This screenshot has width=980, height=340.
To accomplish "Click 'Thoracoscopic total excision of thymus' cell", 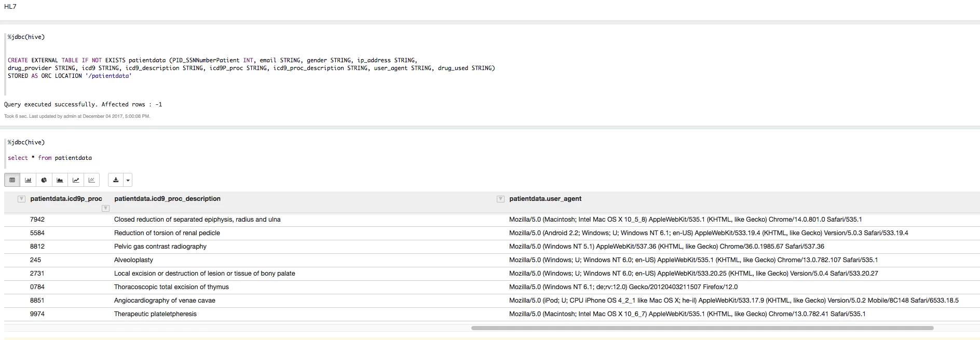I will [x=171, y=287].
